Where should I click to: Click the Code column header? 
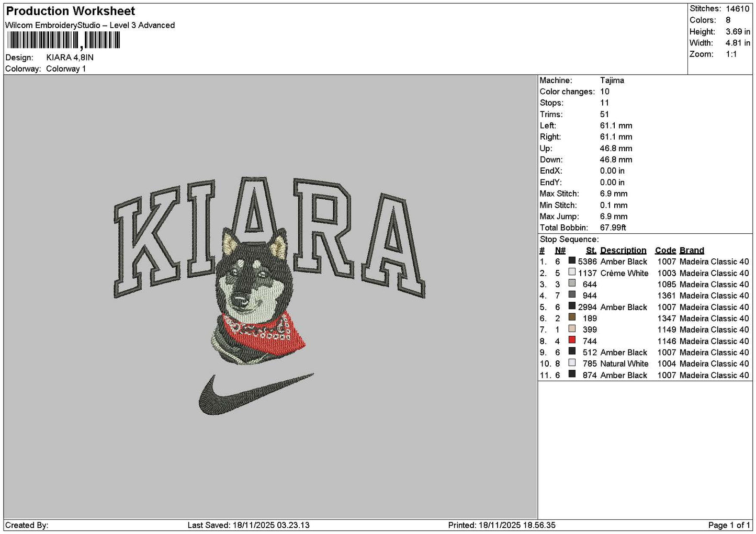coord(665,251)
